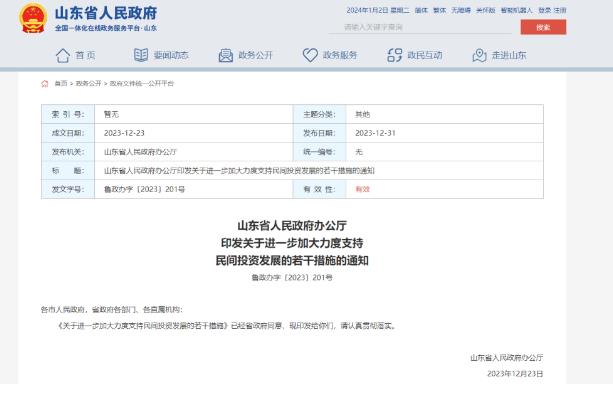Click the document number under the heading
Viewport: 613px width, 399px height.
(292, 277)
